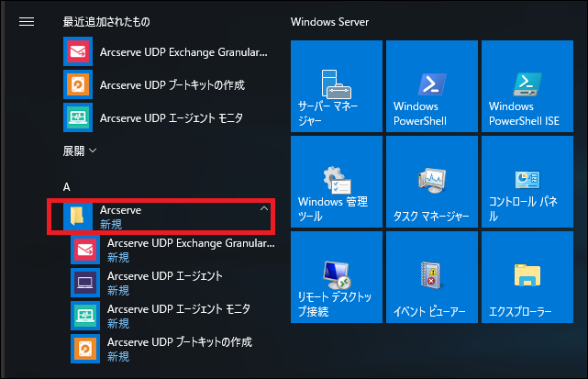
Task: Click Arcserve UDP Exchange Granular icon under recently added
Action: pyautogui.click(x=78, y=51)
